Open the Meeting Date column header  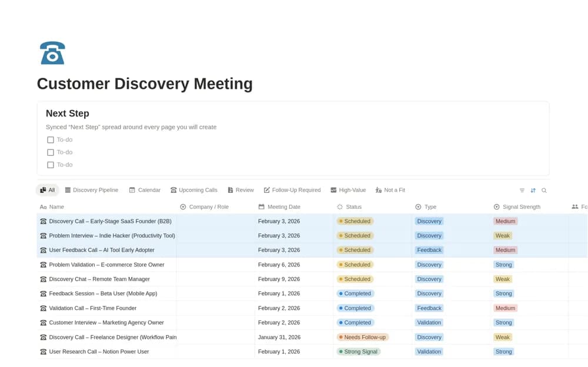click(x=279, y=207)
